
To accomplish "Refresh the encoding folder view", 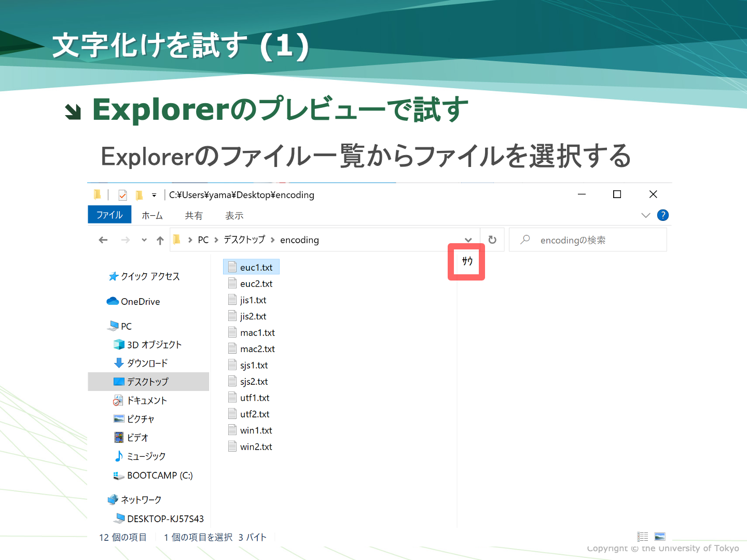I will click(492, 240).
